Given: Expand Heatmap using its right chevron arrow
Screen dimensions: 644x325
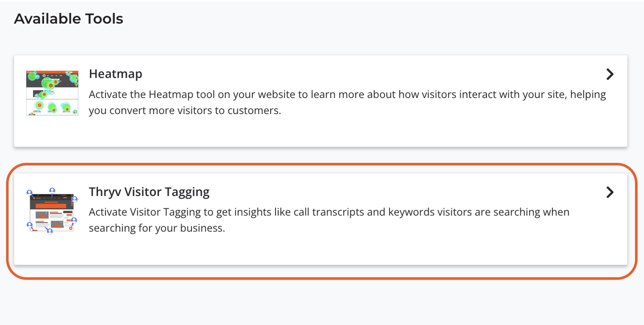Looking at the screenshot, I should pos(610,74).
